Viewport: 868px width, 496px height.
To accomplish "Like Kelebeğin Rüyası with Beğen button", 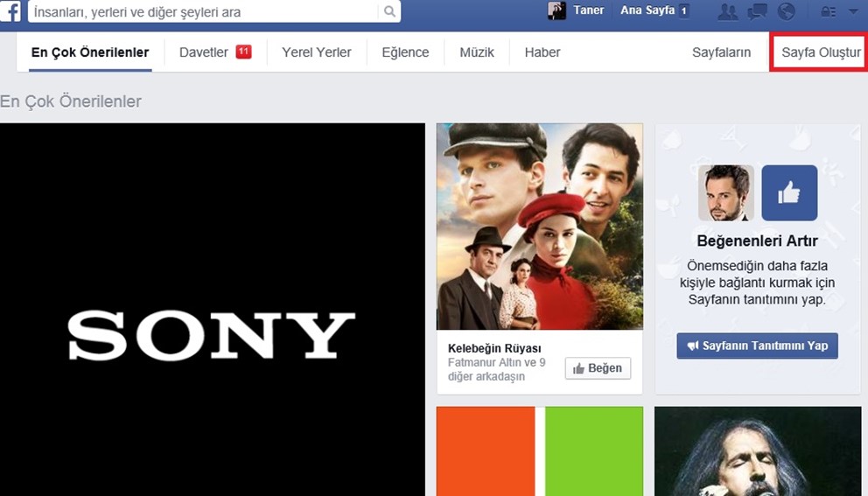I will coord(598,368).
